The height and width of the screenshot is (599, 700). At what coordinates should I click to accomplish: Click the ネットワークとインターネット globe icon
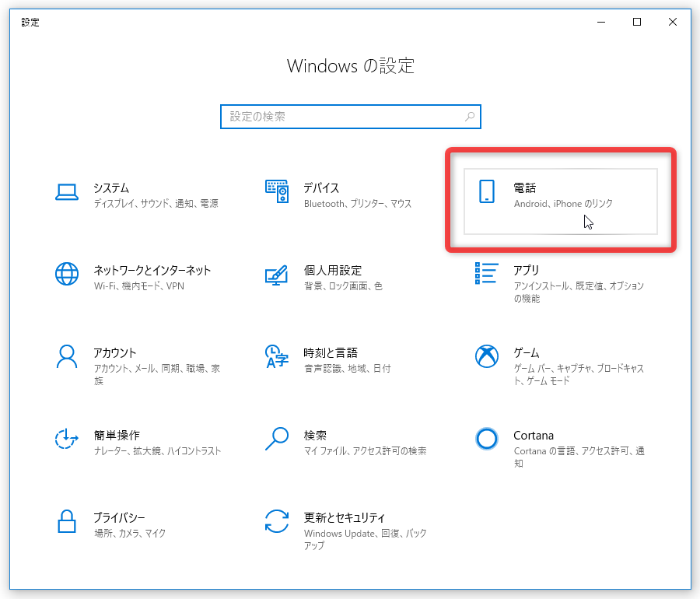[x=67, y=274]
